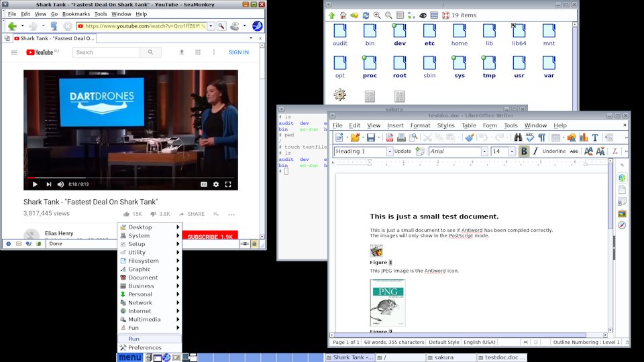Open the Navigator compass in Writer sidebar
The width and height of the screenshot is (644, 362).
coord(623,225)
